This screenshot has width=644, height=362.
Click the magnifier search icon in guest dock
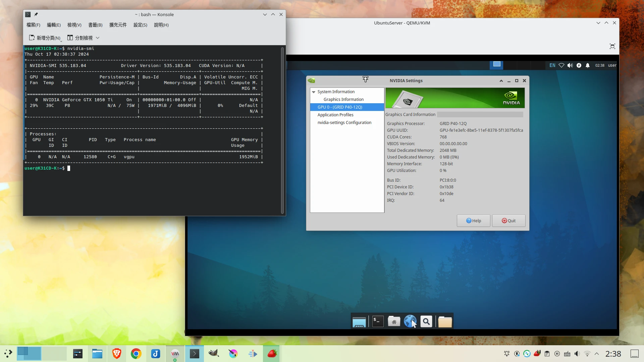click(x=426, y=321)
